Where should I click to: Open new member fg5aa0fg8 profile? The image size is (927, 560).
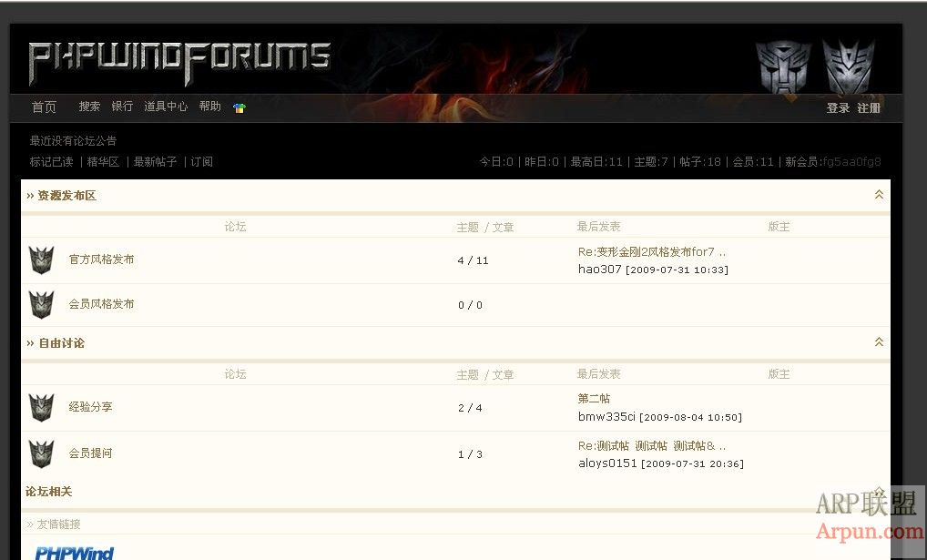(852, 162)
